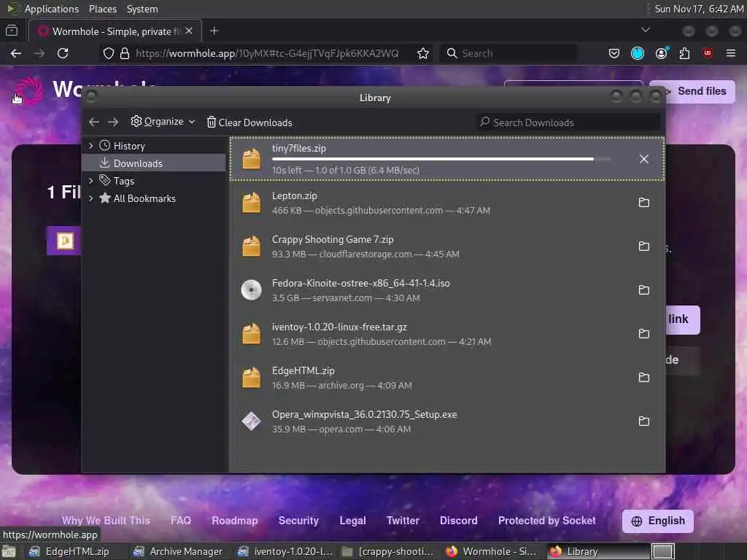Open English language selector
Image resolution: width=747 pixels, height=560 pixels.
(x=658, y=521)
